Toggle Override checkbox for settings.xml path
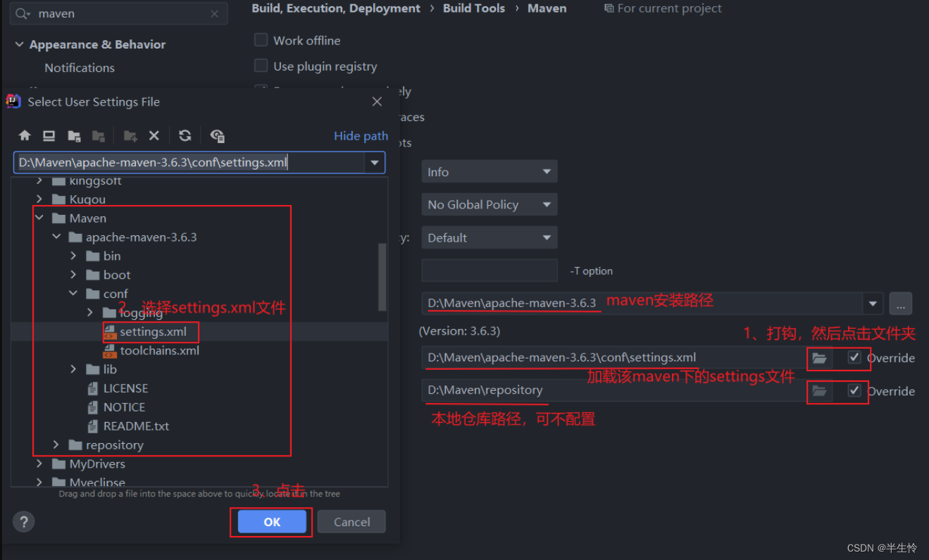The image size is (929, 560). click(x=854, y=357)
